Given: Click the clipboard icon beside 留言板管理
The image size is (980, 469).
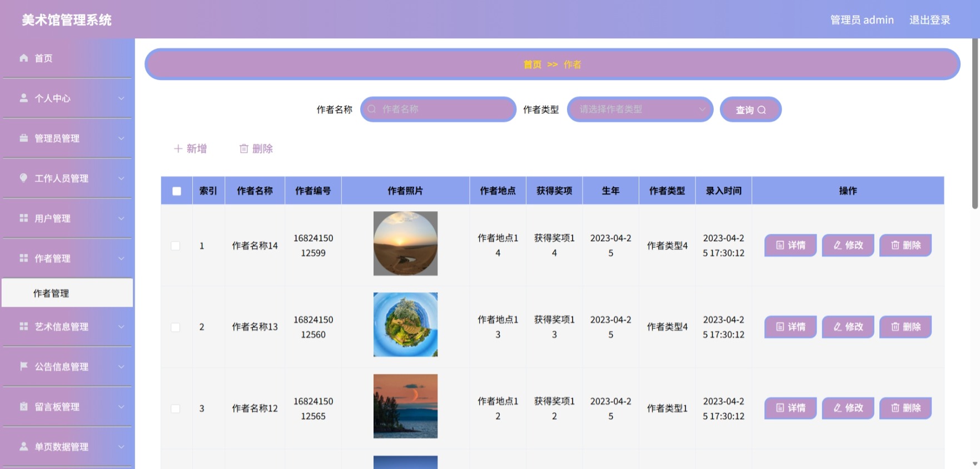Looking at the screenshot, I should coord(23,406).
